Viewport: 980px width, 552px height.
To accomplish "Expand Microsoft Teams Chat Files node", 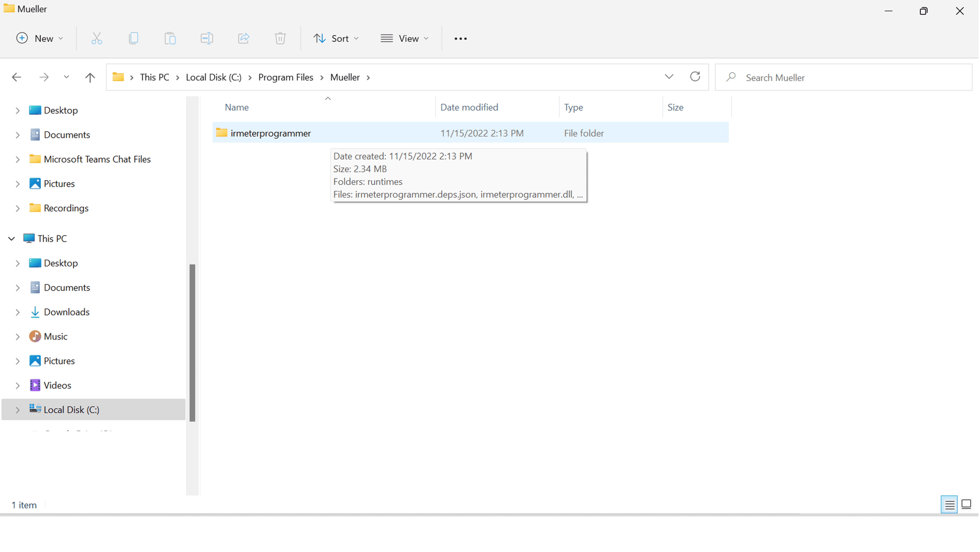I will coord(17,160).
